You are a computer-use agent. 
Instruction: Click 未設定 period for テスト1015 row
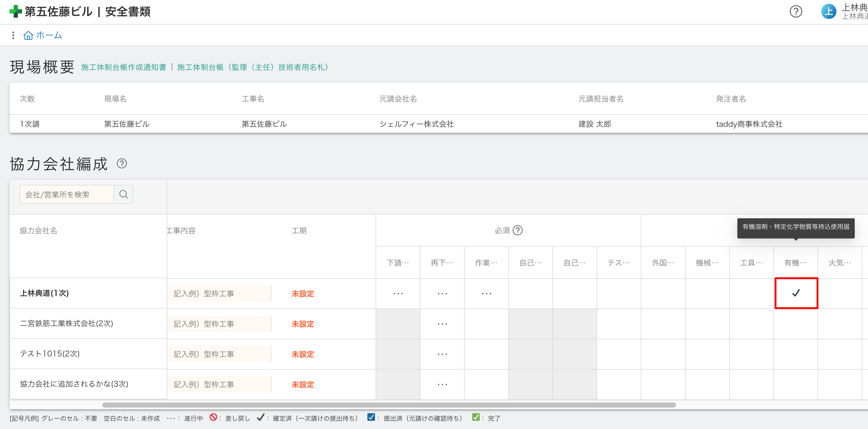[303, 354]
